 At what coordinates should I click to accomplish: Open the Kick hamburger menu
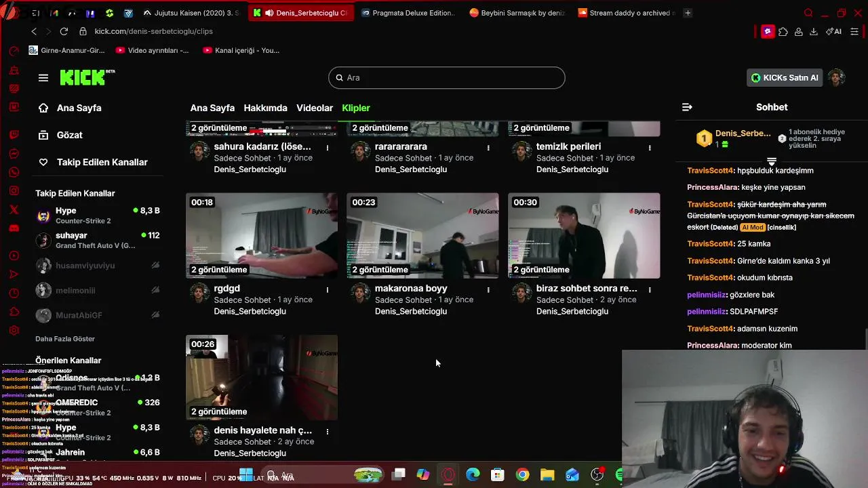click(43, 77)
